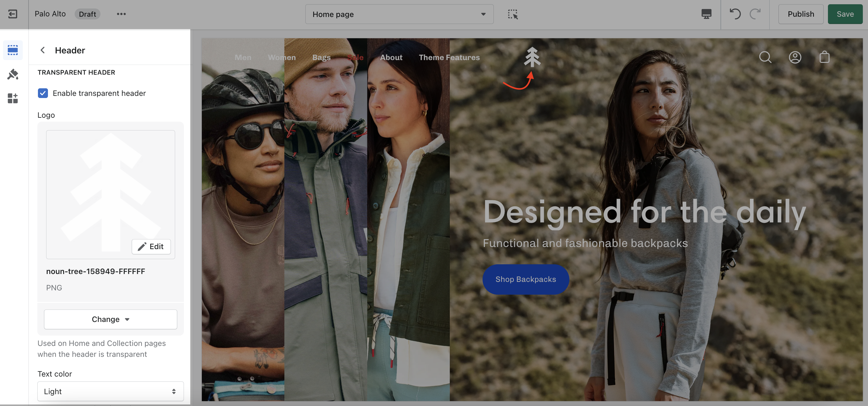Save the theme changes
The height and width of the screenshot is (406, 868).
tap(845, 14)
